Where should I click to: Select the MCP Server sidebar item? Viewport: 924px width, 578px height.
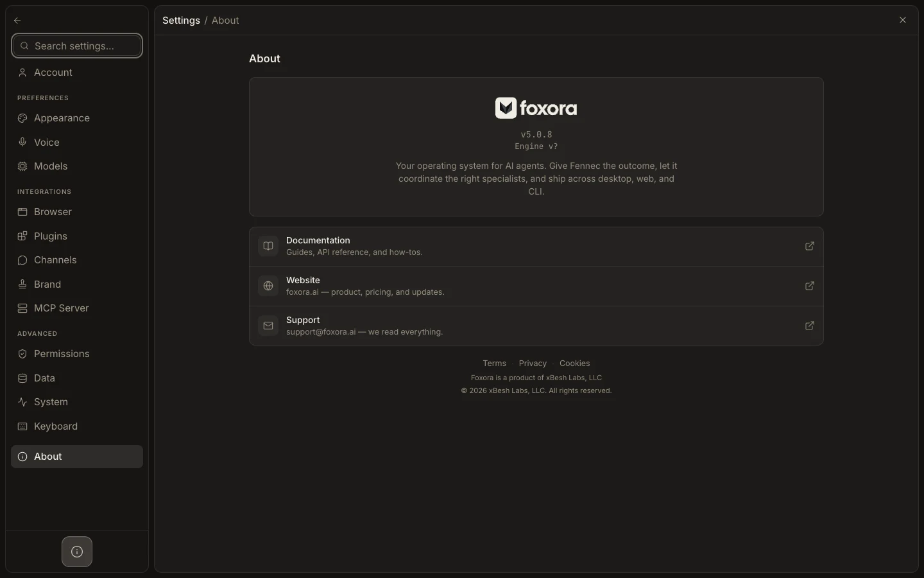(x=77, y=308)
